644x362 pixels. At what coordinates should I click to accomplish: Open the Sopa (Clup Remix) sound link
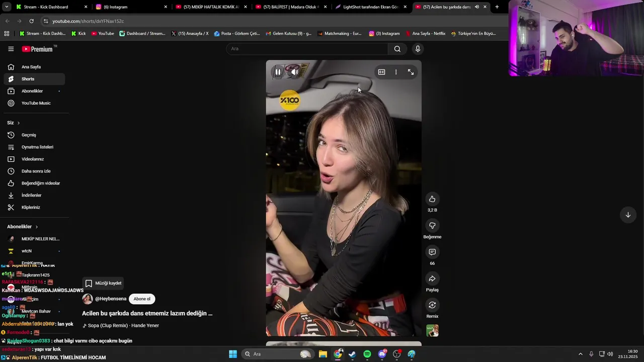pos(123,325)
